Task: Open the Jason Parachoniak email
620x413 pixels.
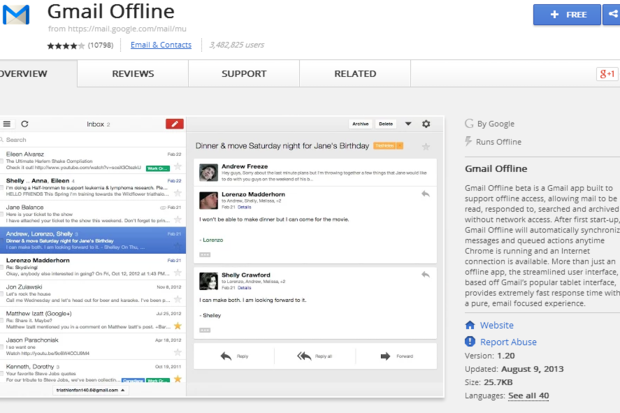Action: (93, 346)
